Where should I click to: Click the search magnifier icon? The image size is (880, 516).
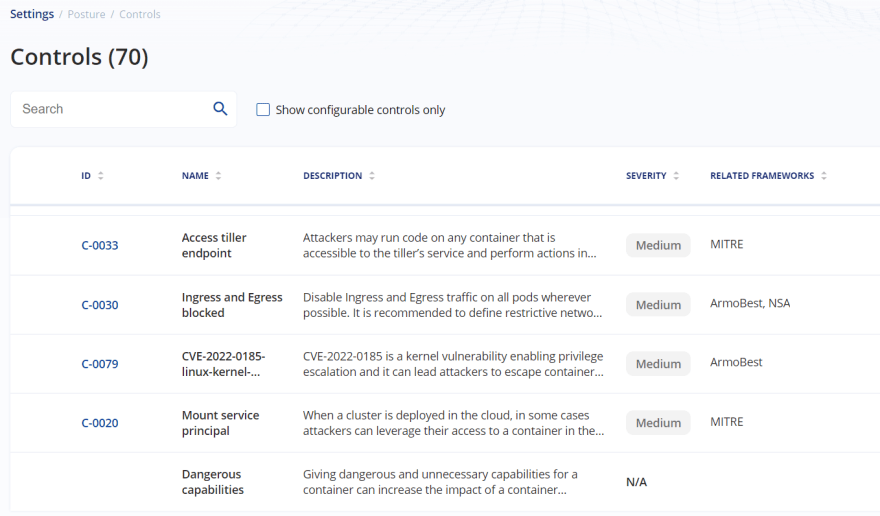[x=220, y=109]
